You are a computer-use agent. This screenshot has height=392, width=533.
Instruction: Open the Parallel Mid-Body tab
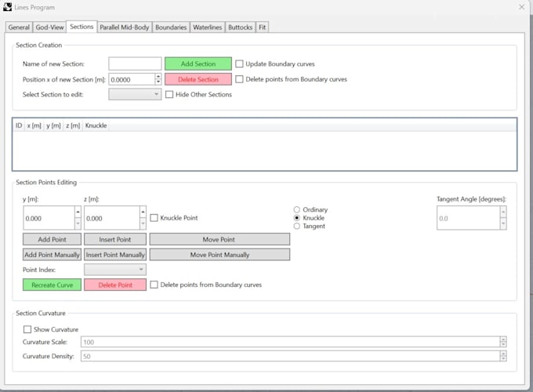coord(125,27)
